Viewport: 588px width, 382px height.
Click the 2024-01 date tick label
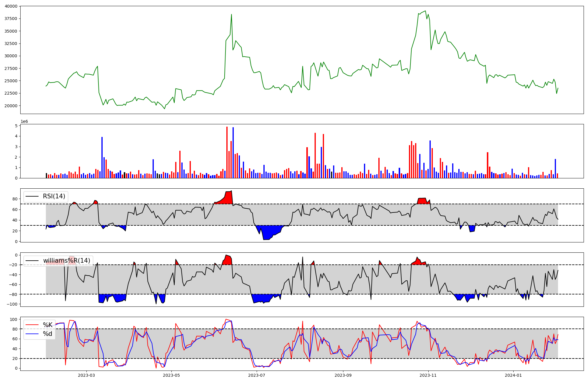pos(513,375)
